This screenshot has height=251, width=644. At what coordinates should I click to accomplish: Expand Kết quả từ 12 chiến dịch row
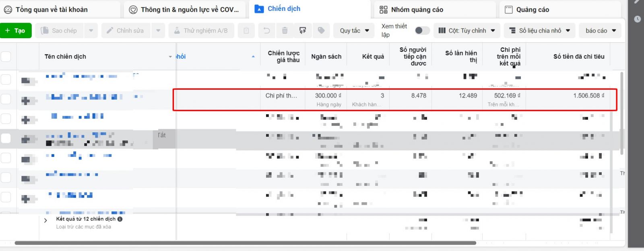(x=45, y=220)
